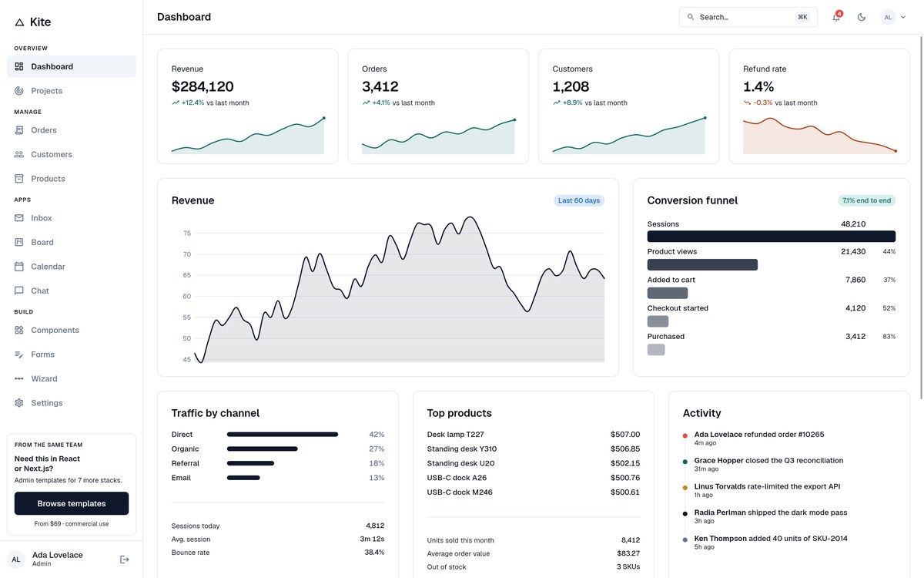The image size is (924, 578).
Task: Click the log out icon beside Ada Lovelace
Action: 125,560
